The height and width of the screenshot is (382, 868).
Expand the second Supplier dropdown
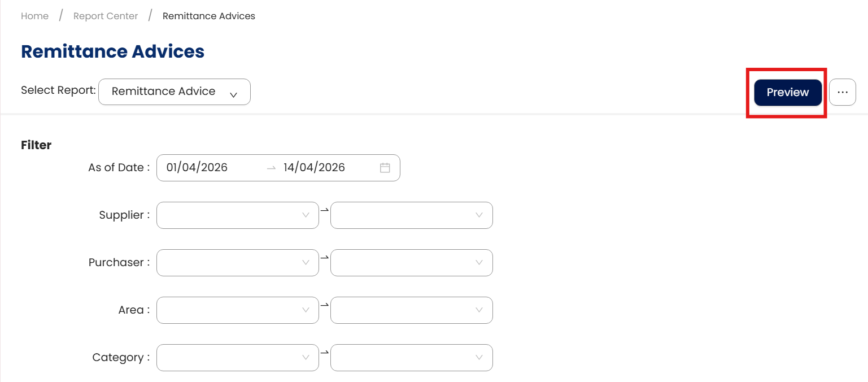411,215
